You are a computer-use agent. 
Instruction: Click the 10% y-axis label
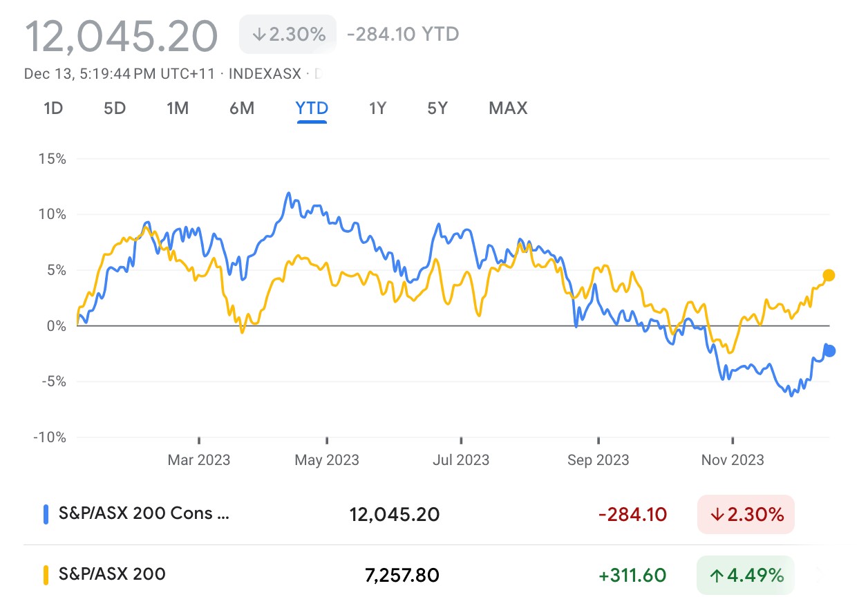pos(53,214)
